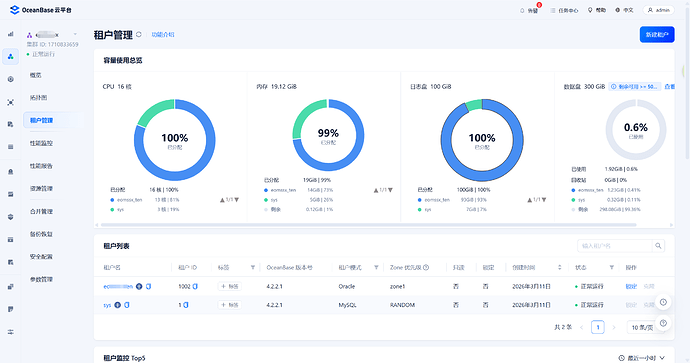690x363 pixels.
Task: Open filter icon in 状态 column header
Action: 611,268
